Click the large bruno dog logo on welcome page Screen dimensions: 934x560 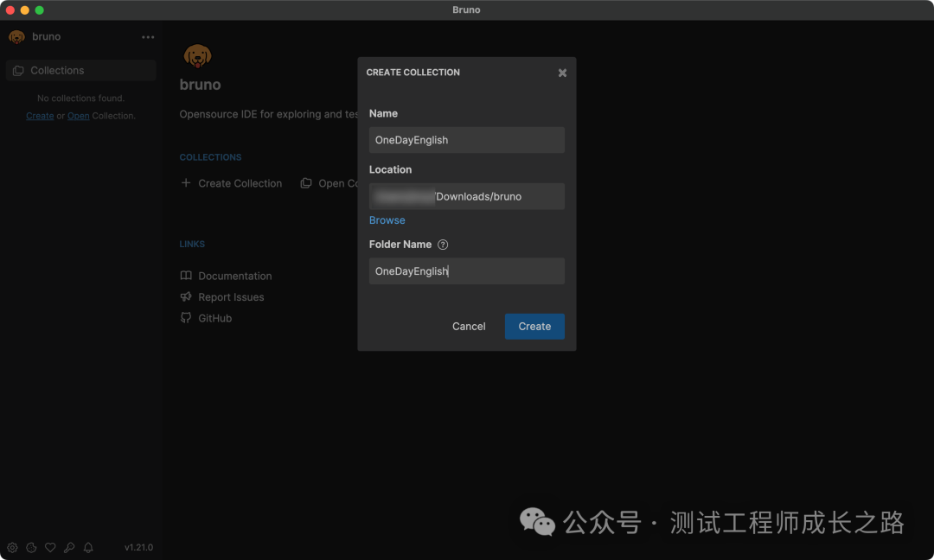click(197, 56)
